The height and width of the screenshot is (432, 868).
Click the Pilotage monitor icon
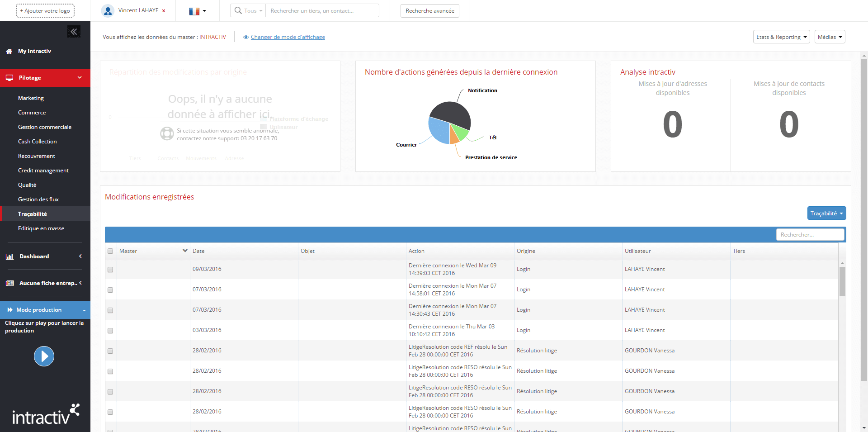click(x=9, y=78)
